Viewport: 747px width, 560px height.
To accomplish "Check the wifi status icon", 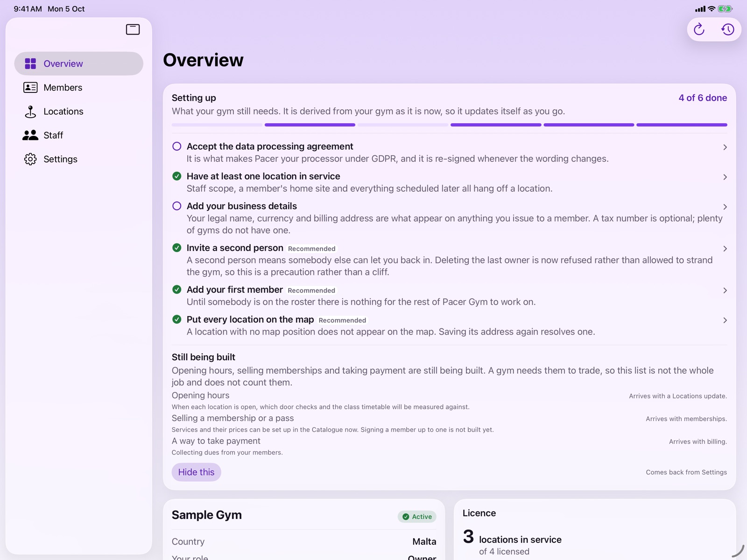I will [x=712, y=8].
